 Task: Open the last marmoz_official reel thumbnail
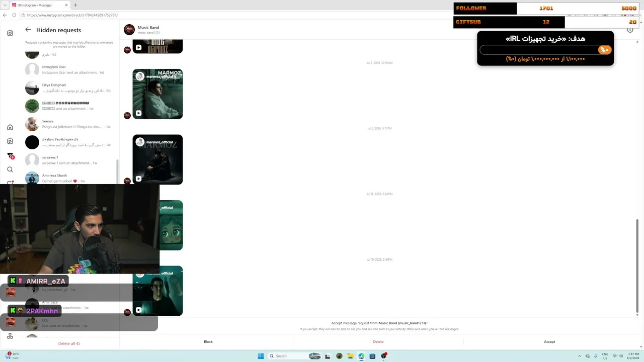point(157,291)
